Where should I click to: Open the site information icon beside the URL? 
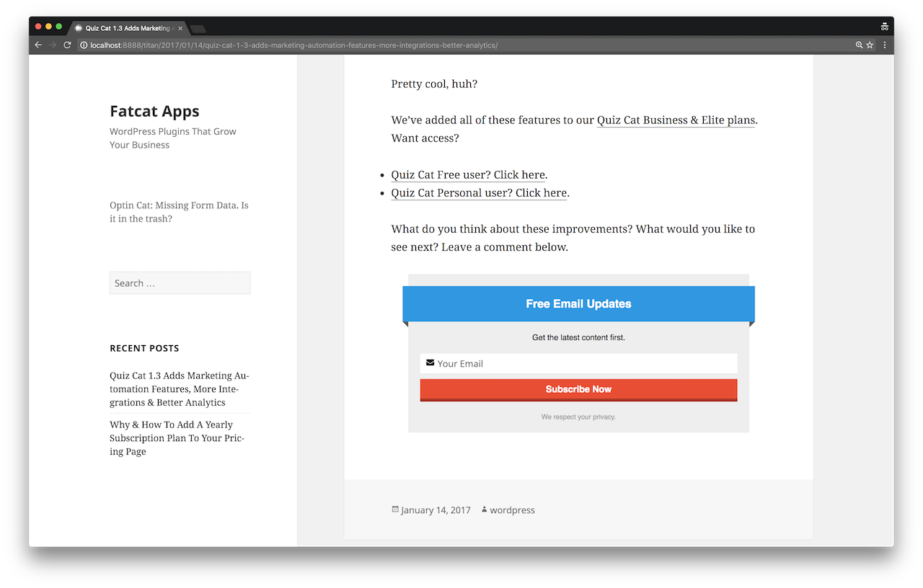click(x=84, y=45)
